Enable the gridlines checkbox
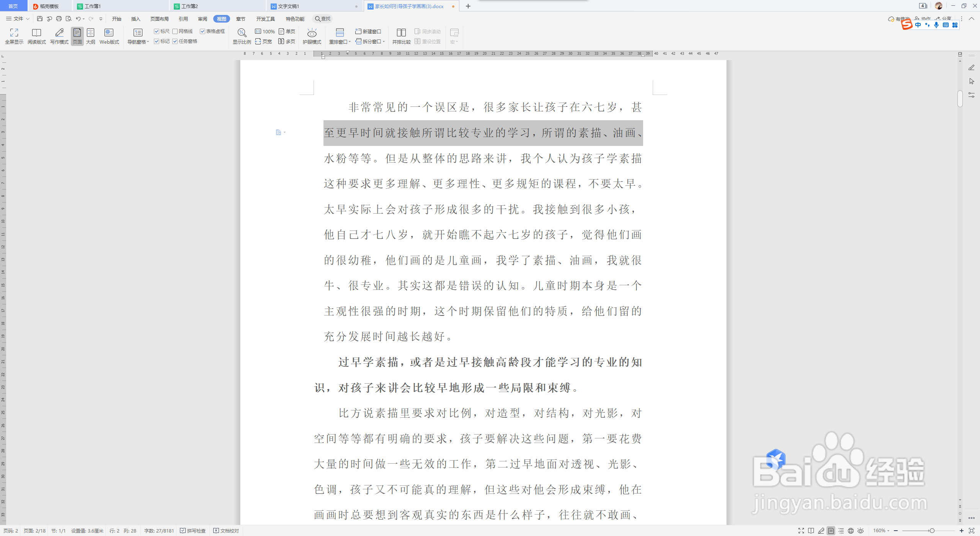The height and width of the screenshot is (536, 980). (x=175, y=31)
